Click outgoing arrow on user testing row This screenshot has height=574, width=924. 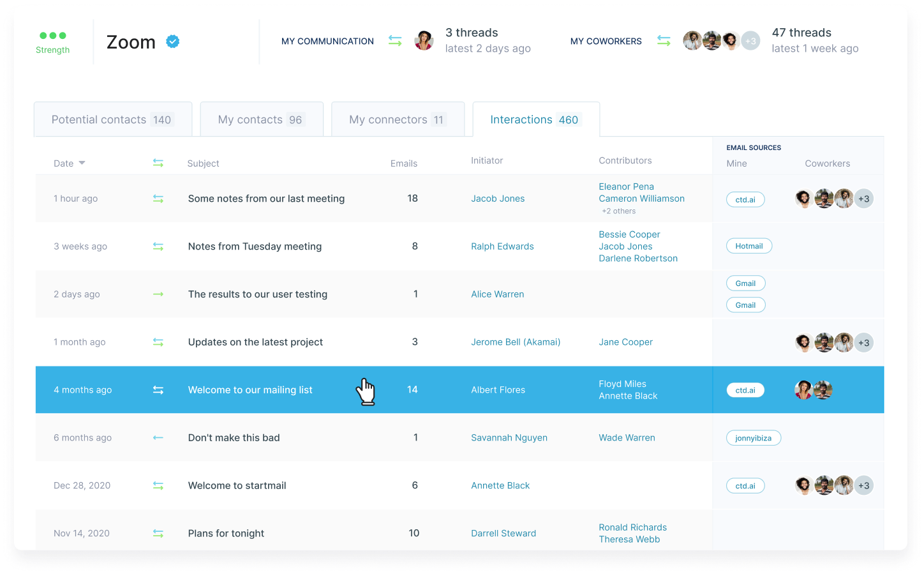[158, 294]
